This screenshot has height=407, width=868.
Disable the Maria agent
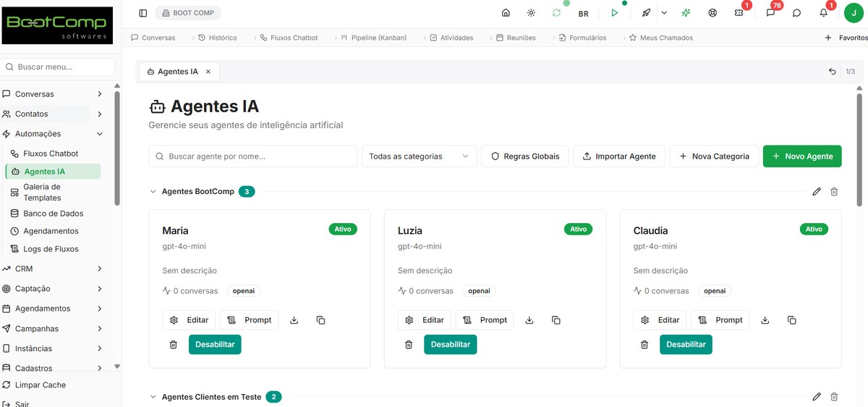(215, 345)
